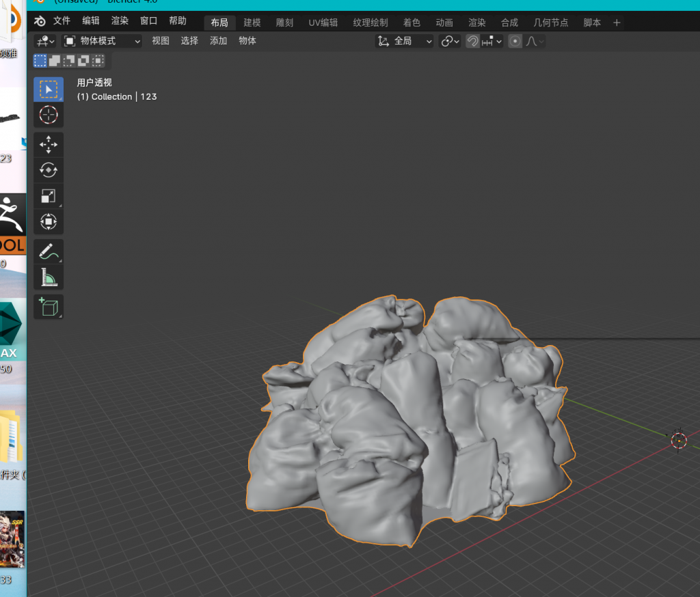Choose the Add Cube tool

tap(49, 307)
